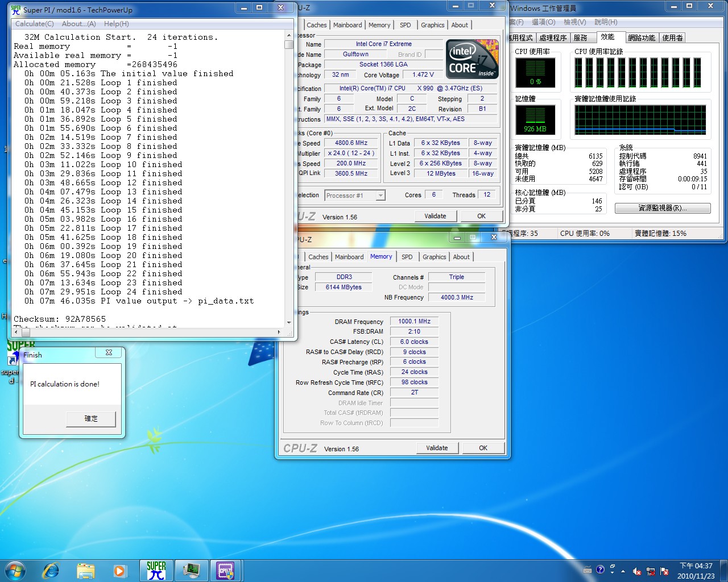The width and height of the screenshot is (728, 582).
Task: Click the 資源監視器(R)... button
Action: pyautogui.click(x=662, y=208)
